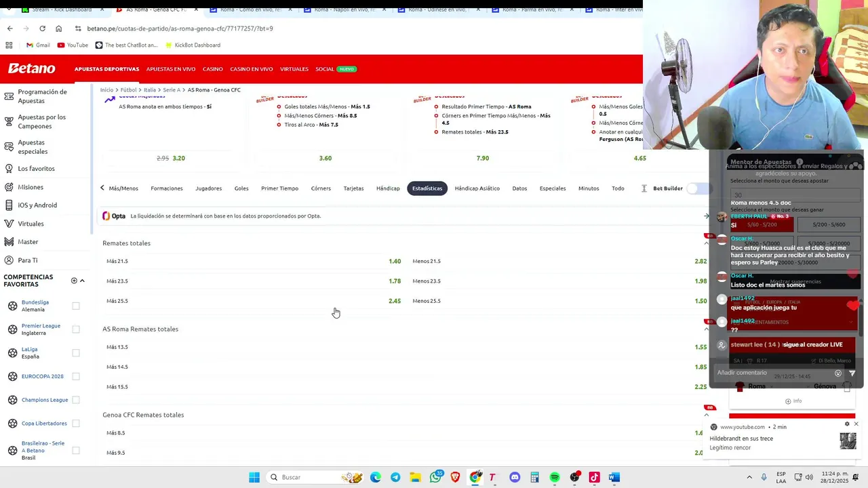Open browser home page icon

[58, 28]
